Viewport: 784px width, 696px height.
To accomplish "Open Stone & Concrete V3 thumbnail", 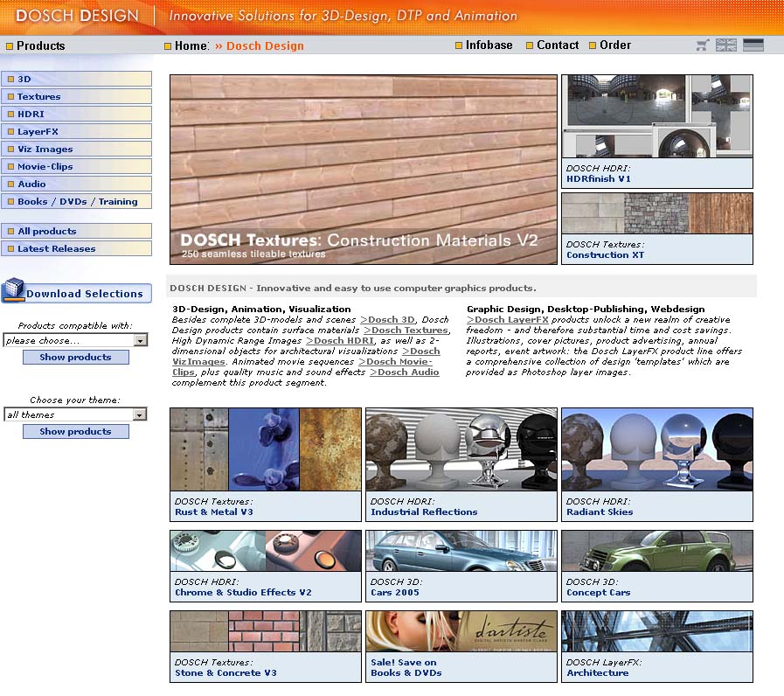I will [x=266, y=631].
